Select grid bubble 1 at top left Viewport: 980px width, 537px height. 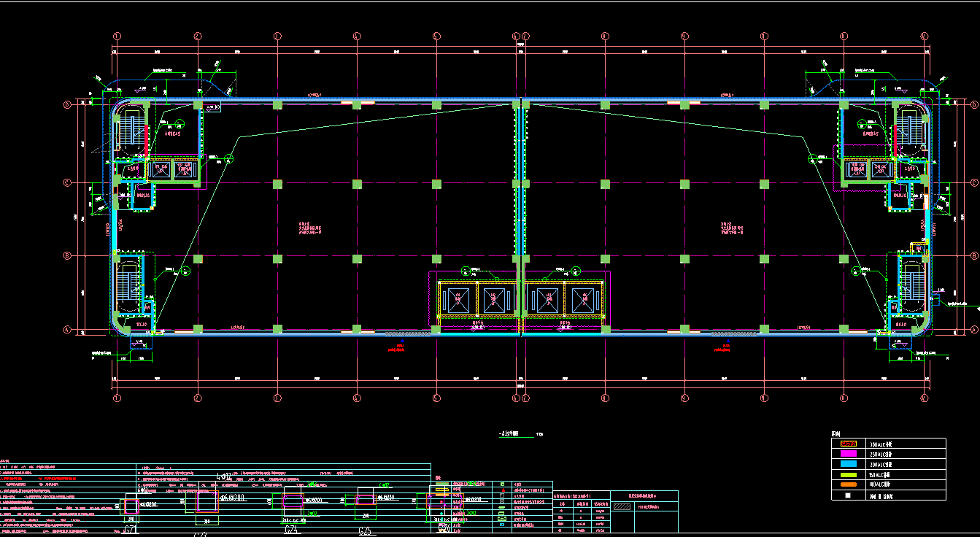pyautogui.click(x=117, y=36)
